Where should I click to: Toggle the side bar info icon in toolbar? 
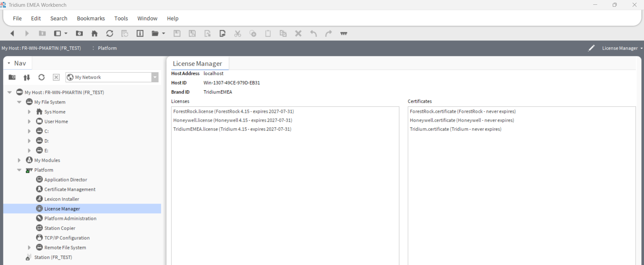(140, 33)
